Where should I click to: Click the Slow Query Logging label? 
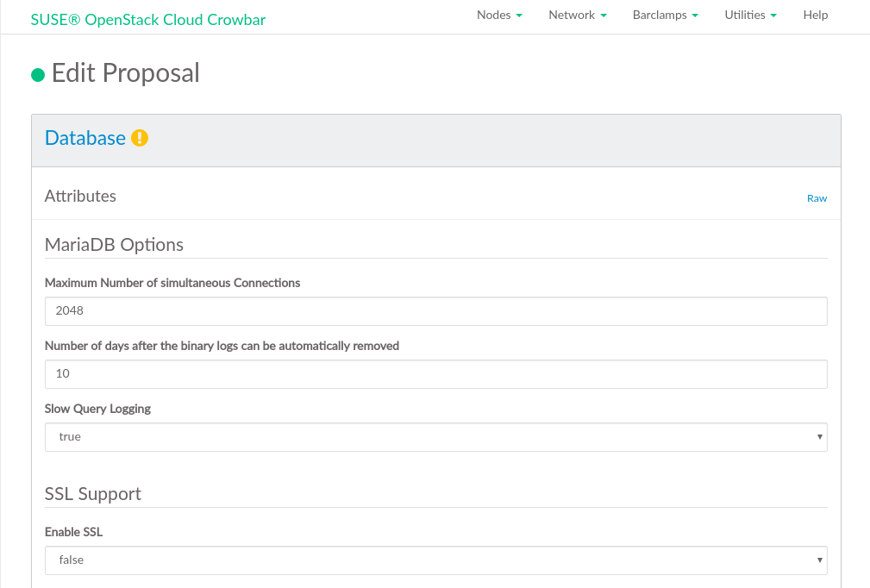(97, 409)
